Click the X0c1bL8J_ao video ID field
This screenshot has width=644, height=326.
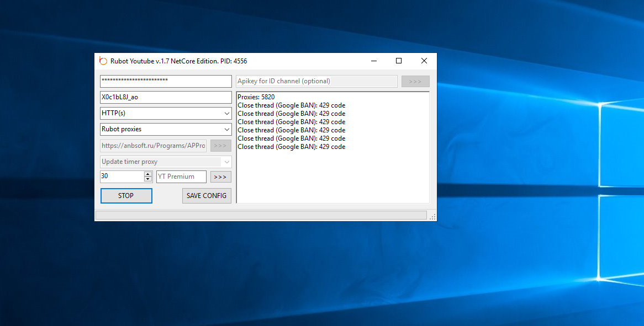click(166, 97)
